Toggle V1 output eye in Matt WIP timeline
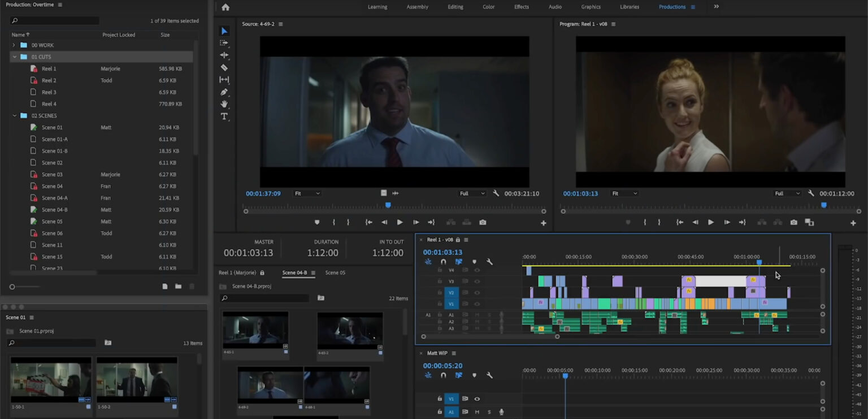 pyautogui.click(x=477, y=399)
